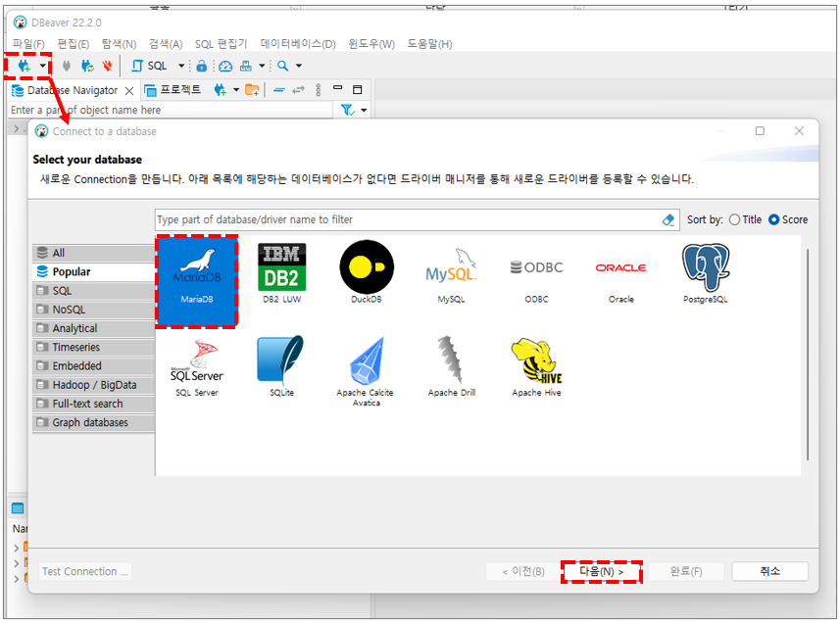Screen dimensions: 840x623
Task: Switch to the 프로젝트 tab
Action: (173, 90)
